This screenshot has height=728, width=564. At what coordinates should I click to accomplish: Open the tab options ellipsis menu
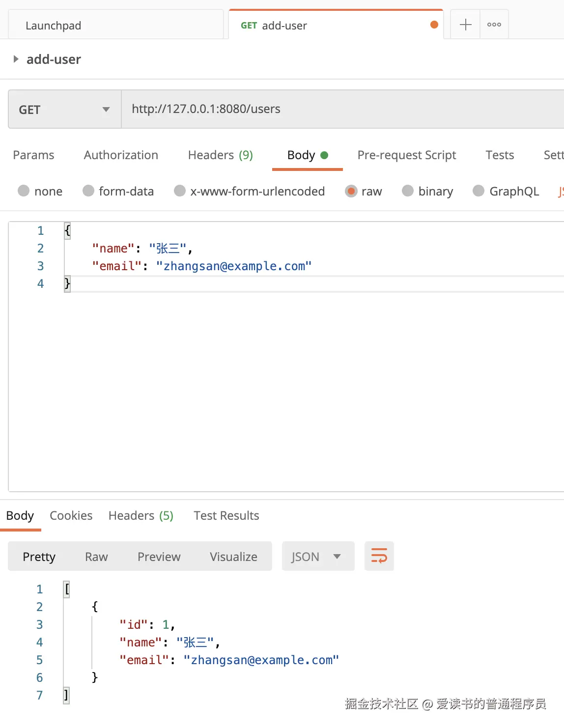(494, 25)
